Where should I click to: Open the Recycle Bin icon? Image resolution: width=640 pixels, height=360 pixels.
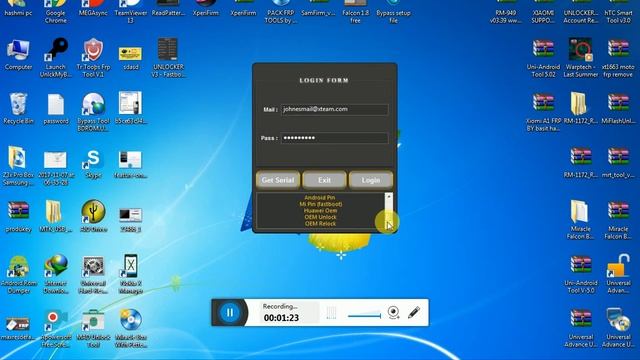coord(18,109)
